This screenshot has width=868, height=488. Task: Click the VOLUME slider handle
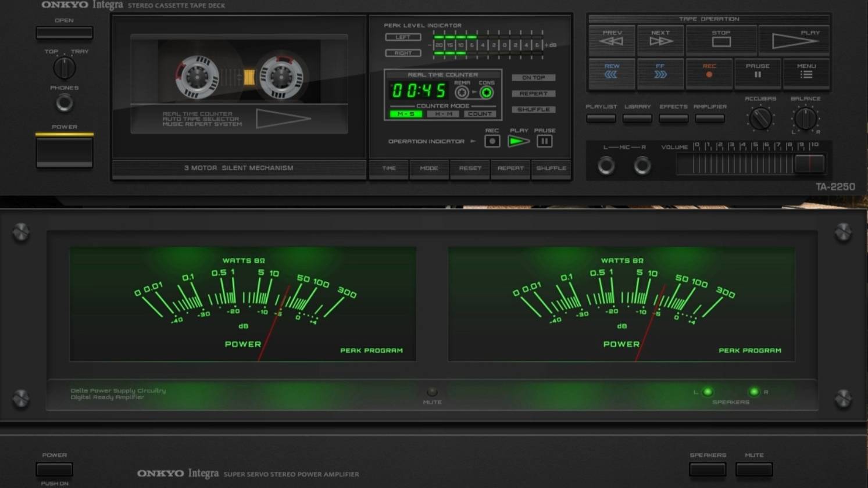point(810,164)
